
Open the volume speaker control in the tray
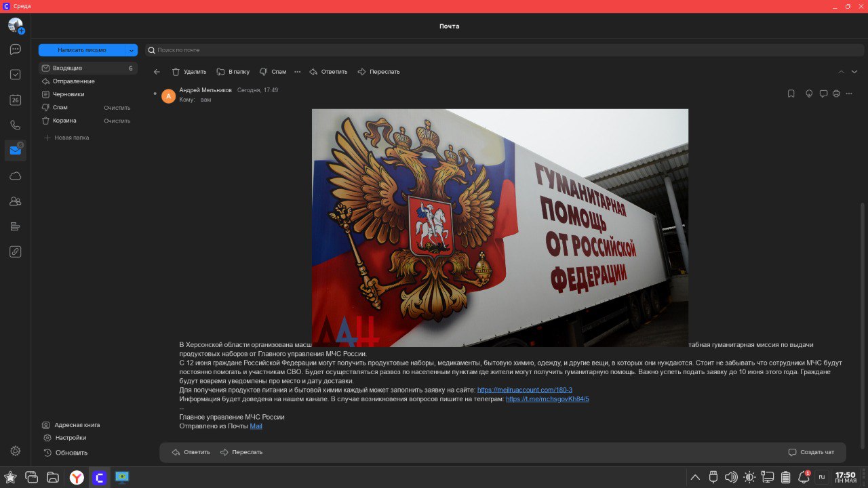pyautogui.click(x=731, y=477)
